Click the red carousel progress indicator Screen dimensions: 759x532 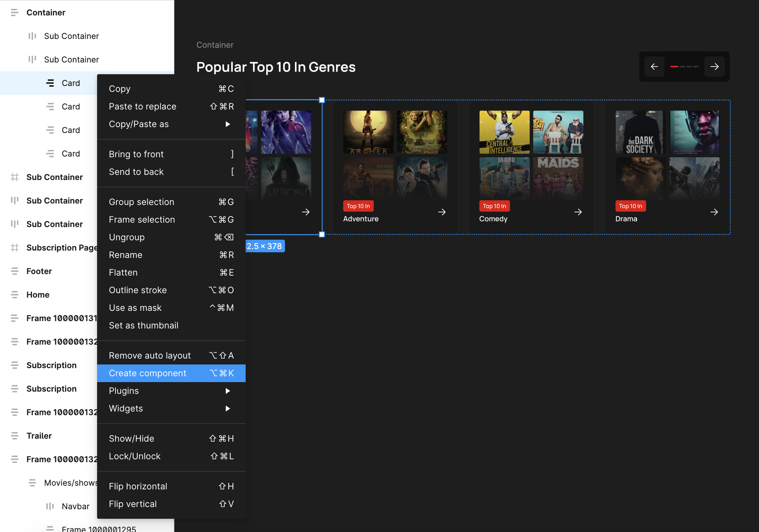click(x=674, y=66)
